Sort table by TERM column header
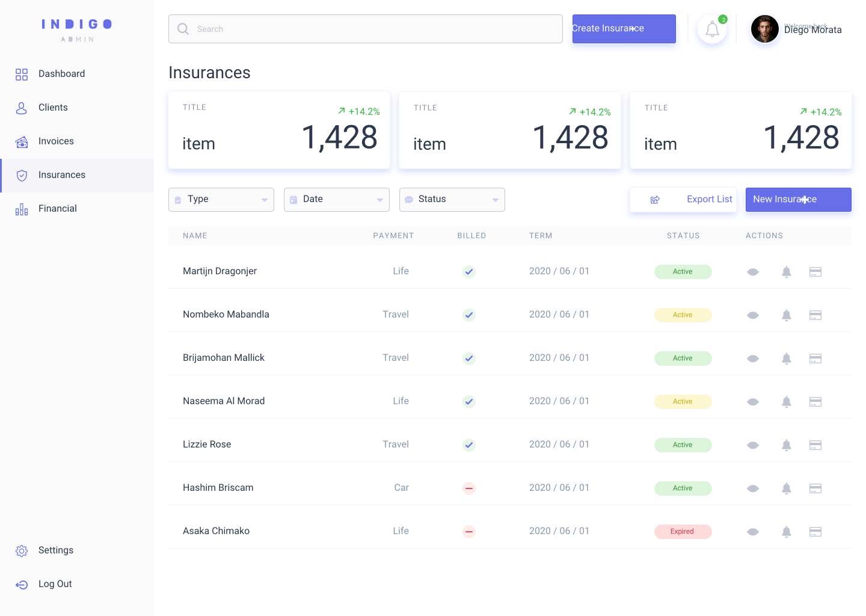Viewport: 866px width, 616px height. 541,236
